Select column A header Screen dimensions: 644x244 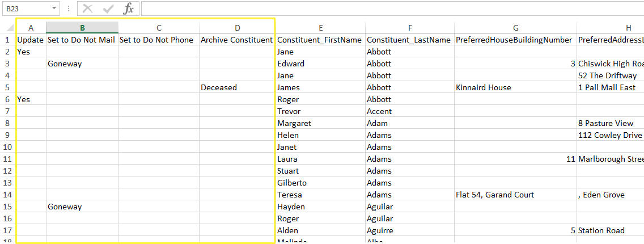pyautogui.click(x=31, y=28)
